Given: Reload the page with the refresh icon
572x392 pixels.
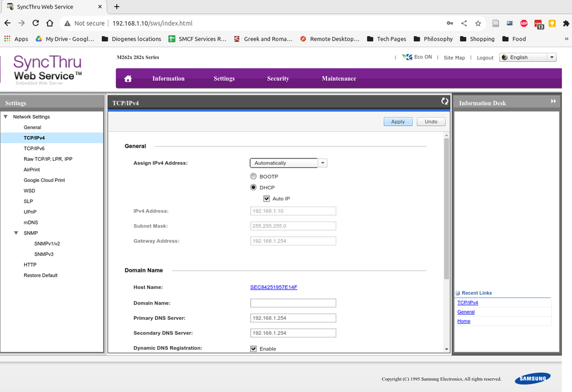Looking at the screenshot, I should click(x=35, y=23).
